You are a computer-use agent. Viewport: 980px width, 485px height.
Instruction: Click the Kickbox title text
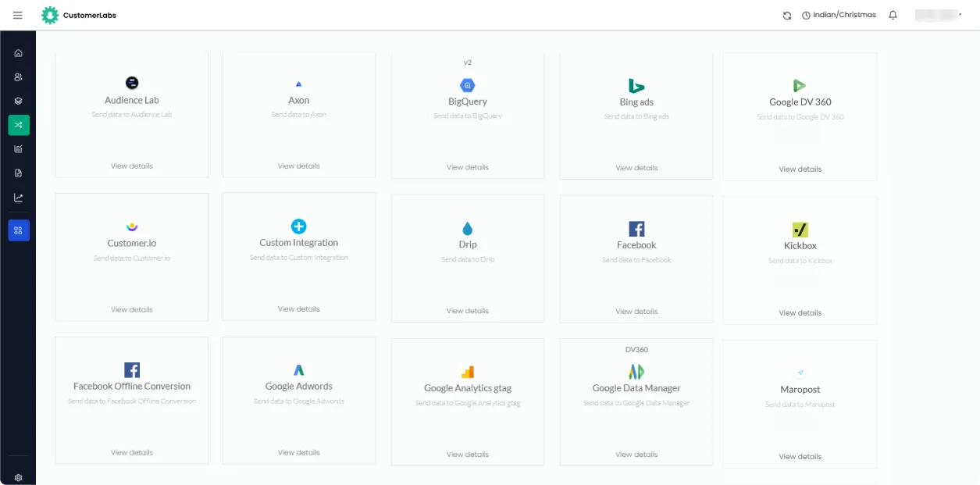click(800, 246)
